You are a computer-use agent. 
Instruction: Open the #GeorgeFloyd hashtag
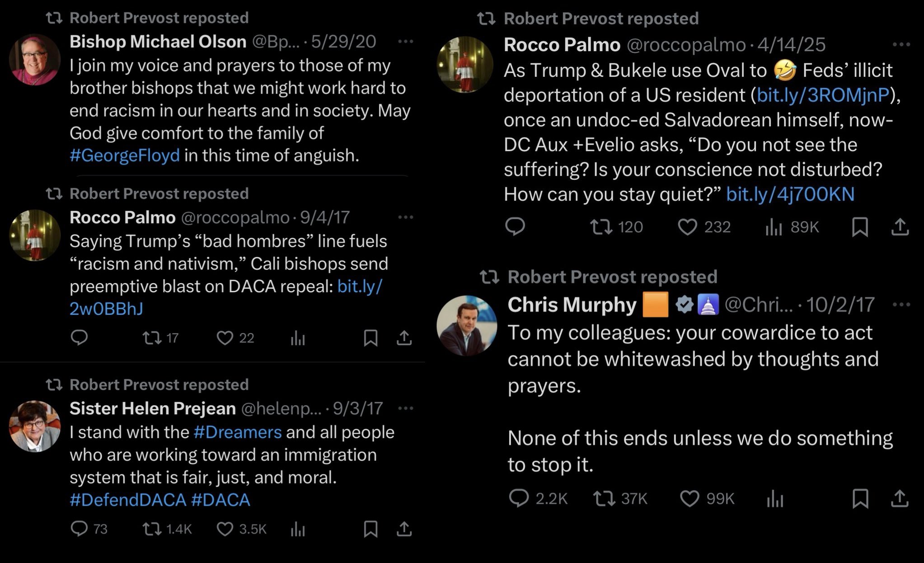125,155
